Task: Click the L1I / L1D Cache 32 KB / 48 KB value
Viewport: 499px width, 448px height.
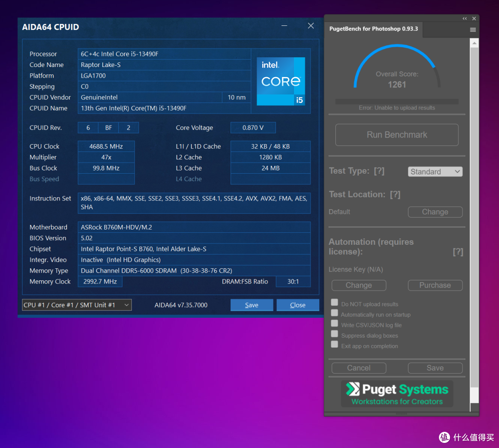Action: (x=270, y=146)
